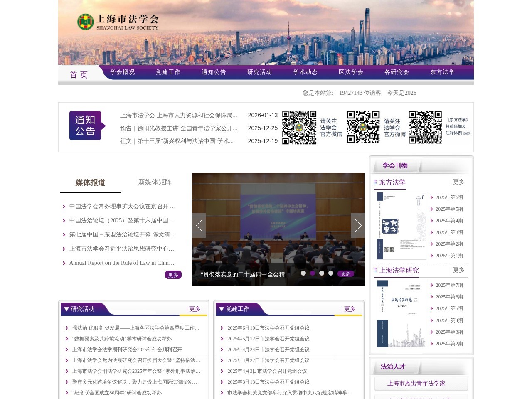The height and width of the screenshot is (399, 532).
Task: Open 第七届中国-东盟法治论坛 article
Action: pos(122,234)
